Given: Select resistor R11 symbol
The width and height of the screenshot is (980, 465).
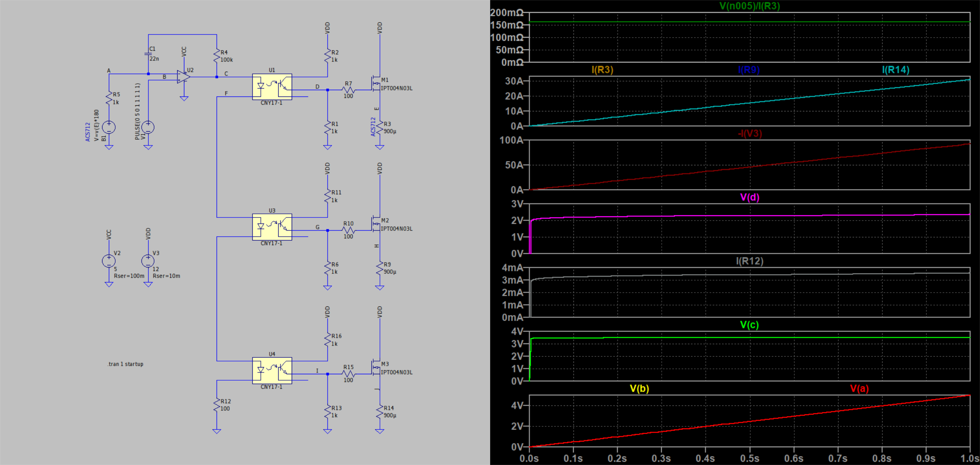Looking at the screenshot, I should click(327, 196).
